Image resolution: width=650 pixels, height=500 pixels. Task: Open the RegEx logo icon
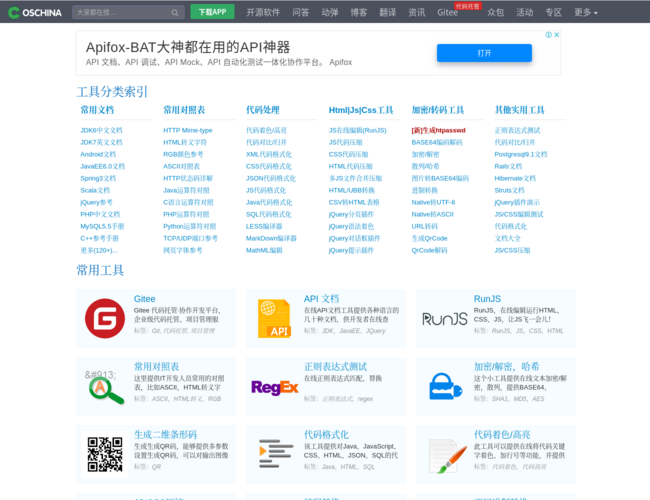tap(274, 387)
